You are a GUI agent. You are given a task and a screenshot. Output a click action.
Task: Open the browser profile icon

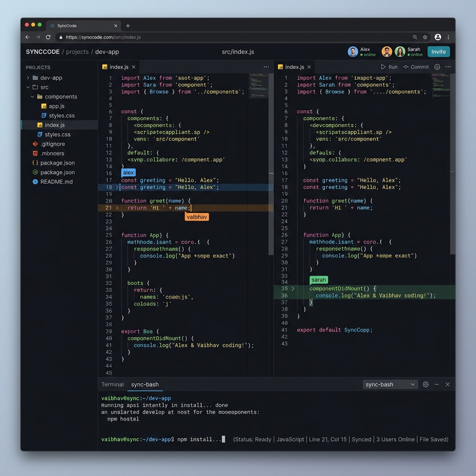tap(438, 37)
